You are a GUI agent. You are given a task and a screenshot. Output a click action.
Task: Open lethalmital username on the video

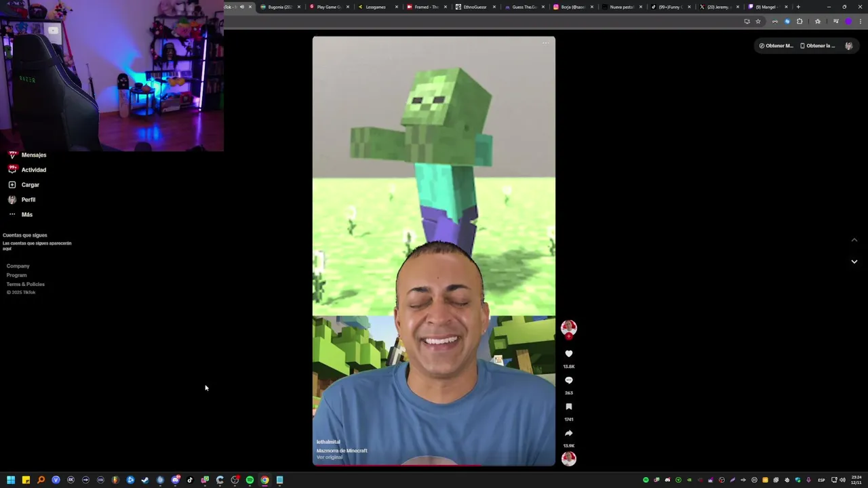[328, 442]
